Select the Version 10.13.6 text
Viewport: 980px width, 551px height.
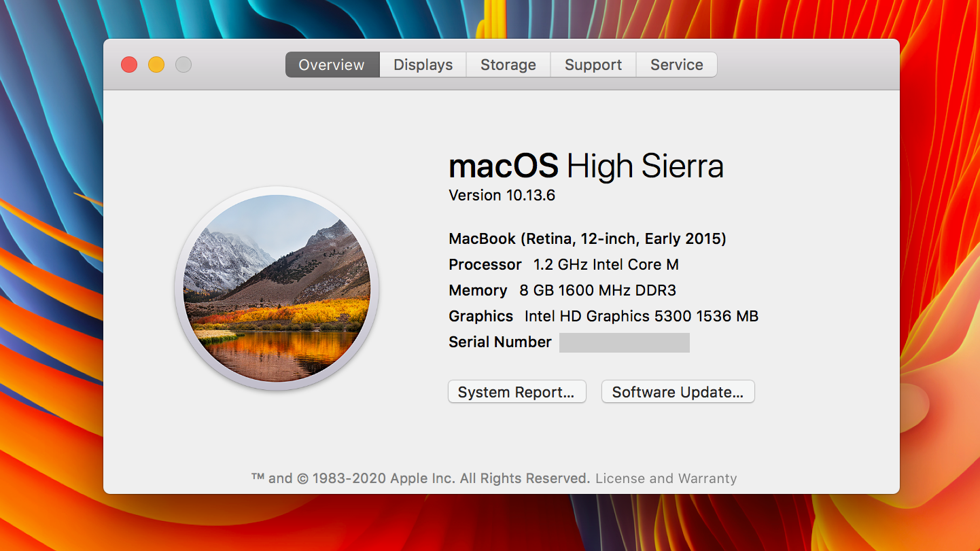[501, 196]
